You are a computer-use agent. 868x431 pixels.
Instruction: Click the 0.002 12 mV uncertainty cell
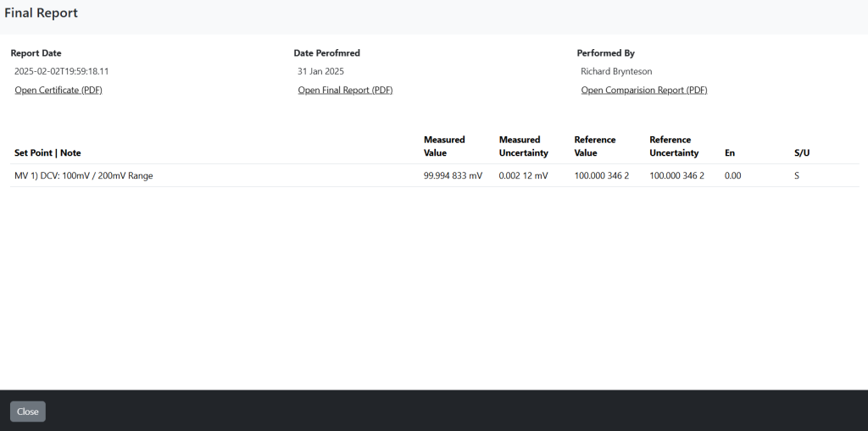pos(523,176)
